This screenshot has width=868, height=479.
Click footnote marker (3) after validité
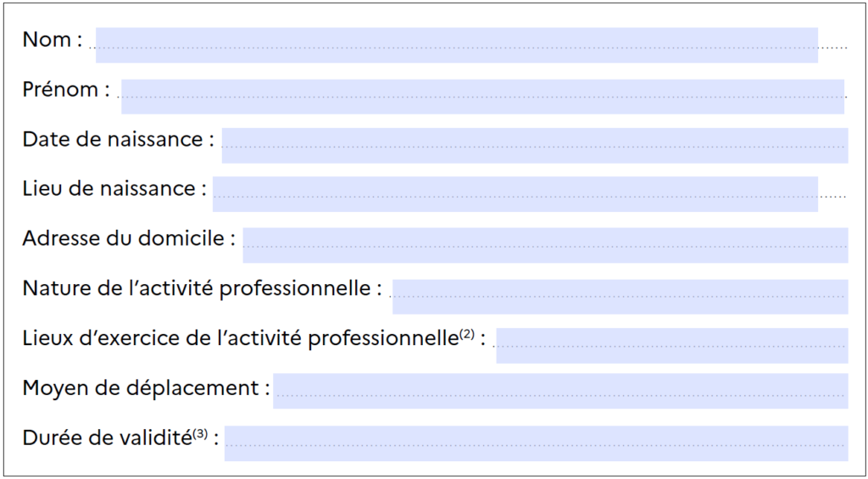coord(200,435)
